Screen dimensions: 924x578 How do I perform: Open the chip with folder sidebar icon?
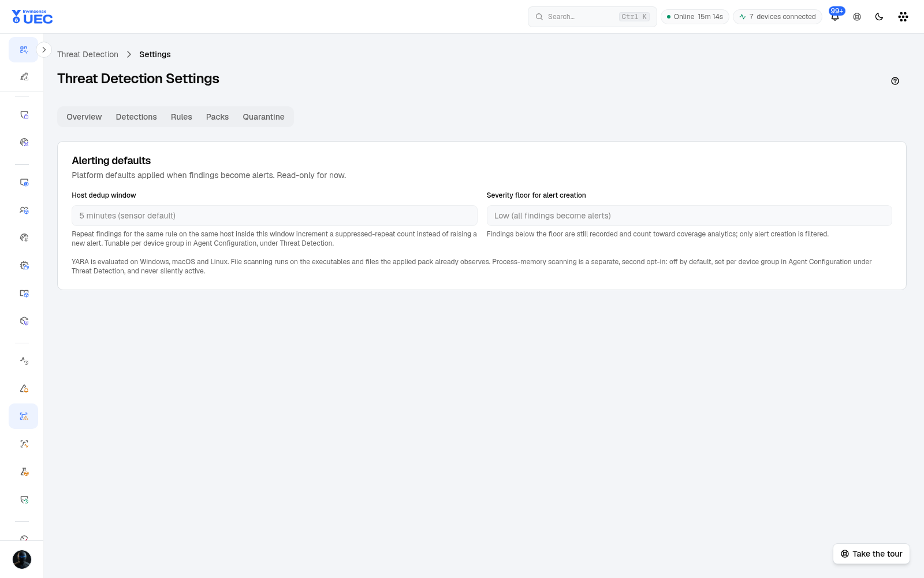24,265
